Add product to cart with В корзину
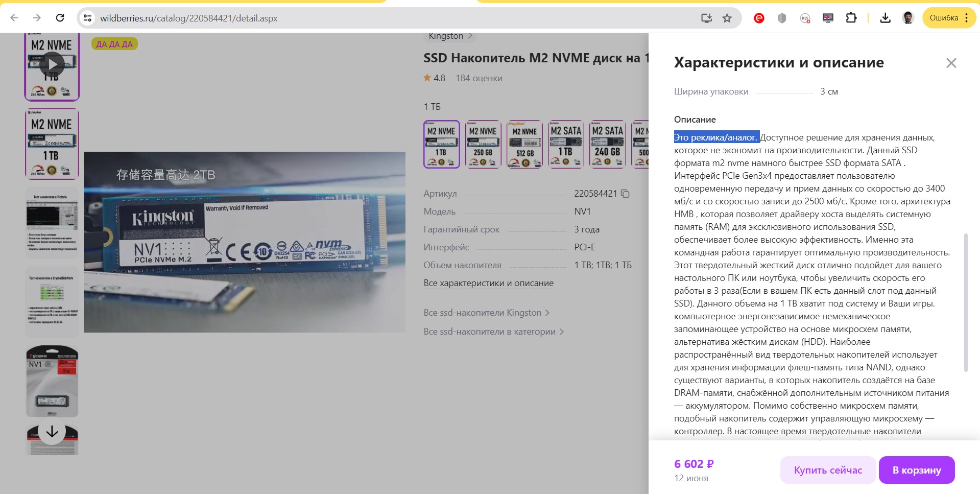The image size is (980, 494). pyautogui.click(x=917, y=470)
